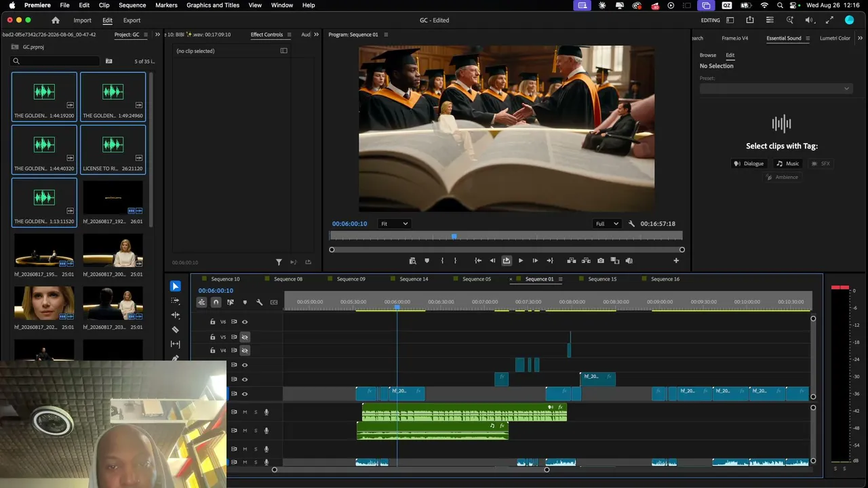Image resolution: width=868 pixels, height=488 pixels.
Task: Click the Project panel search field
Action: click(x=55, y=61)
